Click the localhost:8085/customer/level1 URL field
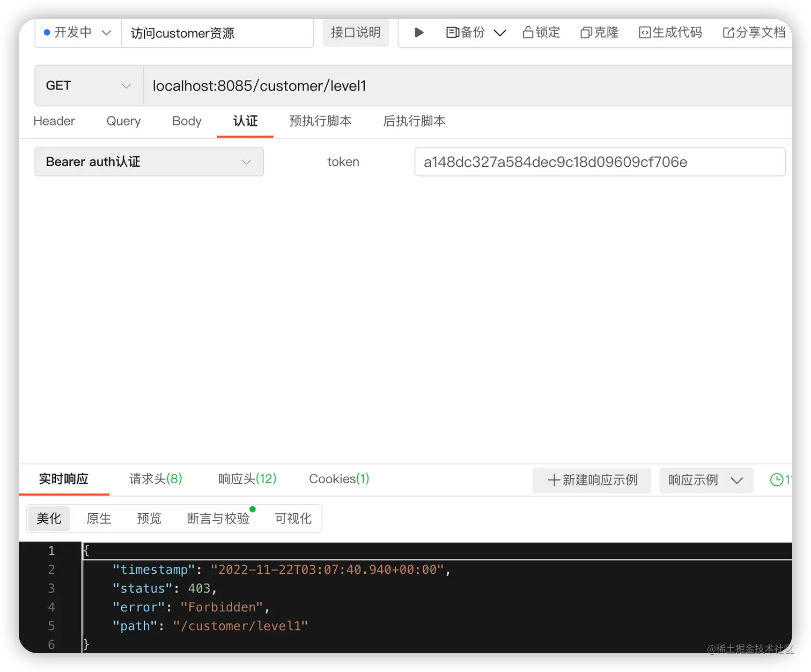Screen dimensions: 811x672 pyautogui.click(x=468, y=86)
